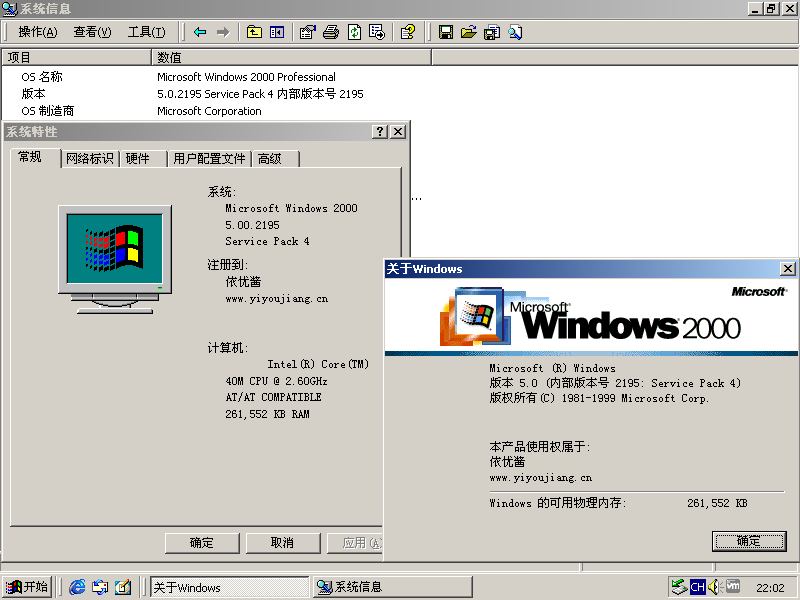Switch to 关于Windows taskbar button
Viewport: 800px width, 600px height.
pyautogui.click(x=230, y=587)
